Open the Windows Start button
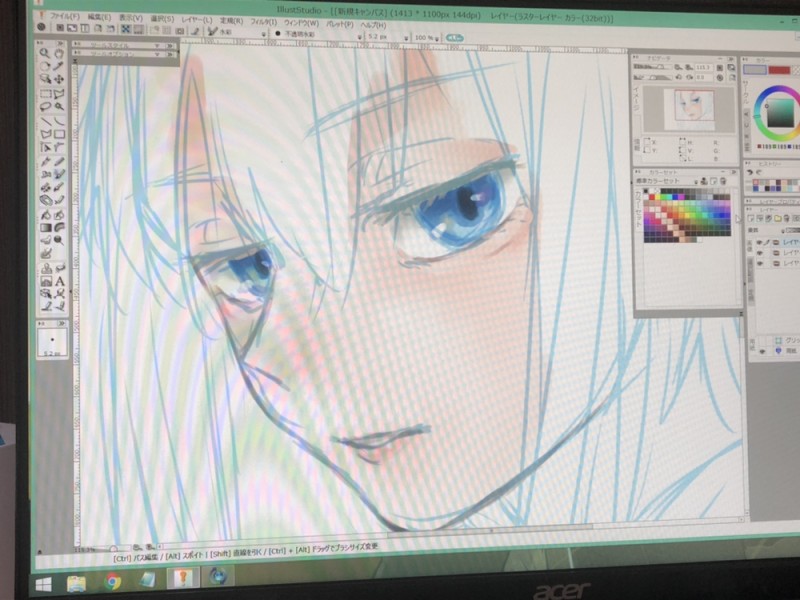This screenshot has height=600, width=800. click(43, 584)
